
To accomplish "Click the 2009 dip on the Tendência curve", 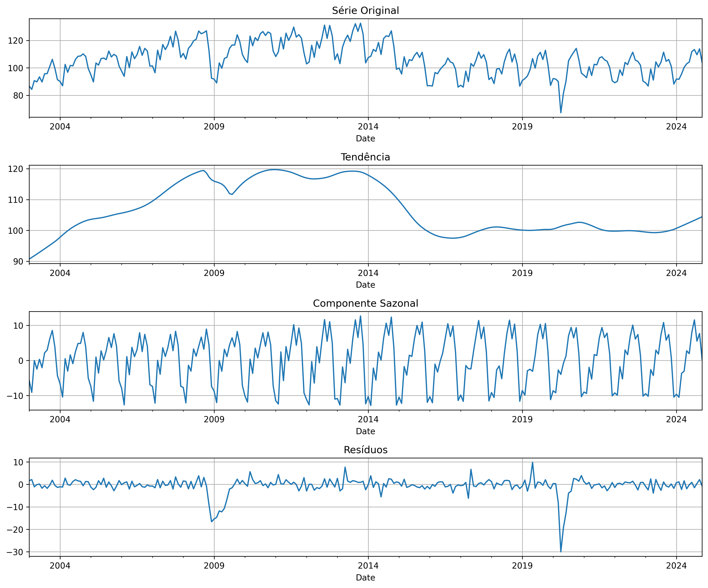I will (232, 194).
